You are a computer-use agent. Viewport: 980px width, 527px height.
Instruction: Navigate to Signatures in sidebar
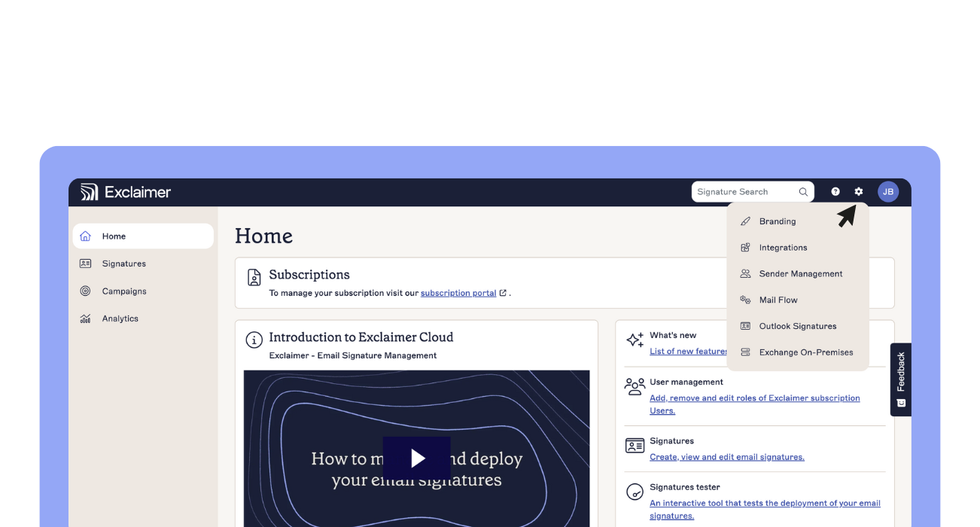pyautogui.click(x=124, y=263)
